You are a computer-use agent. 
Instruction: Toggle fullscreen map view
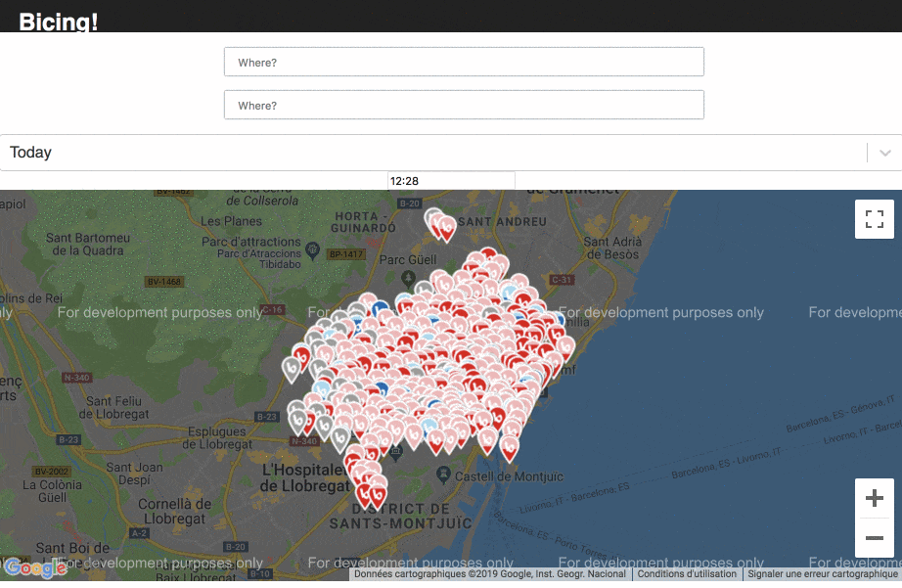(x=875, y=219)
